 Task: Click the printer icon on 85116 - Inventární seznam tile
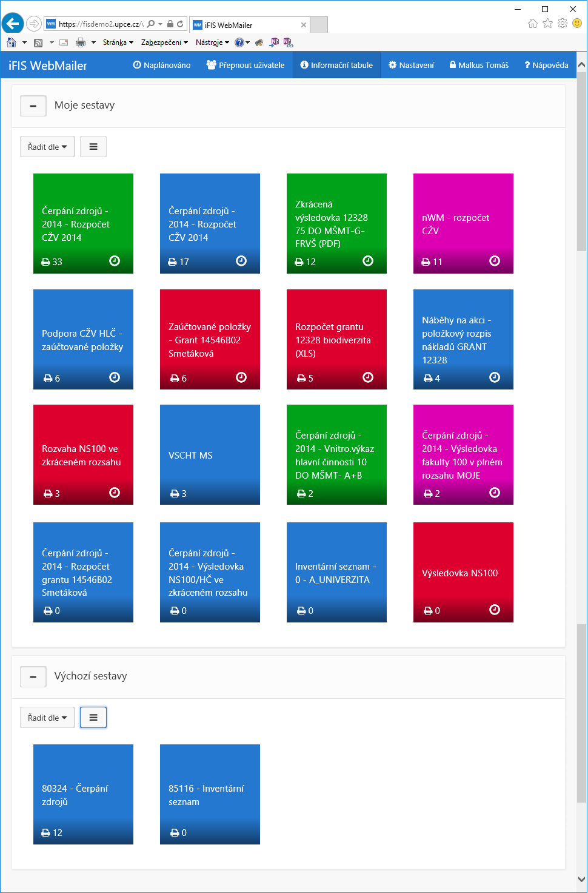pyautogui.click(x=175, y=833)
